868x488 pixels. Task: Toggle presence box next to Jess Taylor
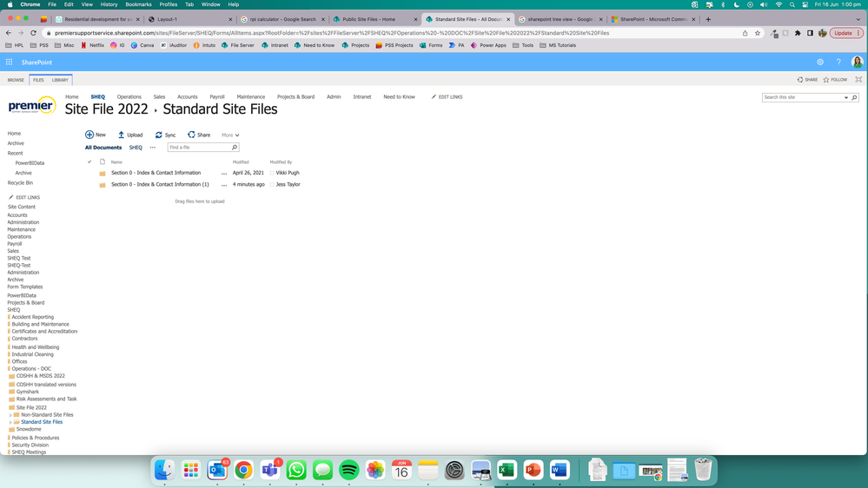coord(272,184)
